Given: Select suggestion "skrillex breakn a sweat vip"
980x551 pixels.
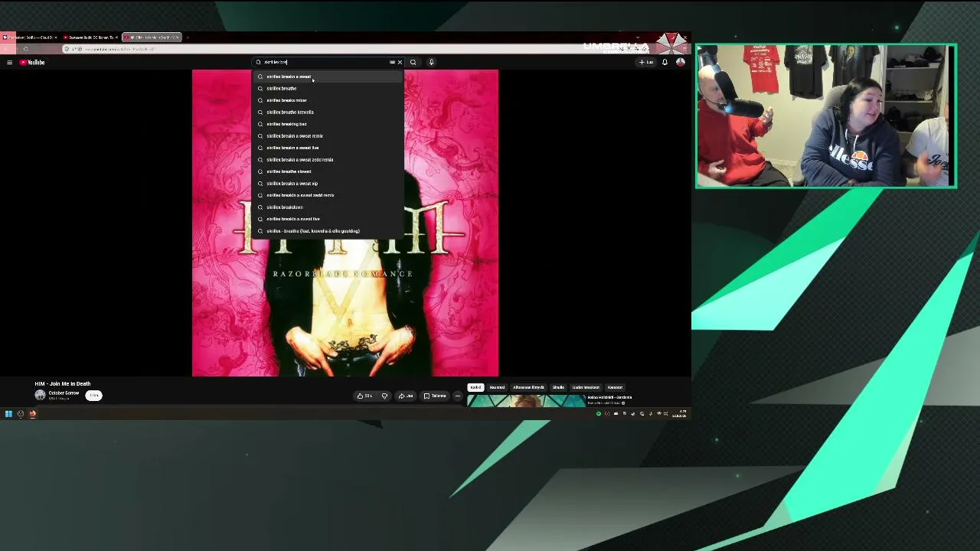Looking at the screenshot, I should tap(327, 184).
